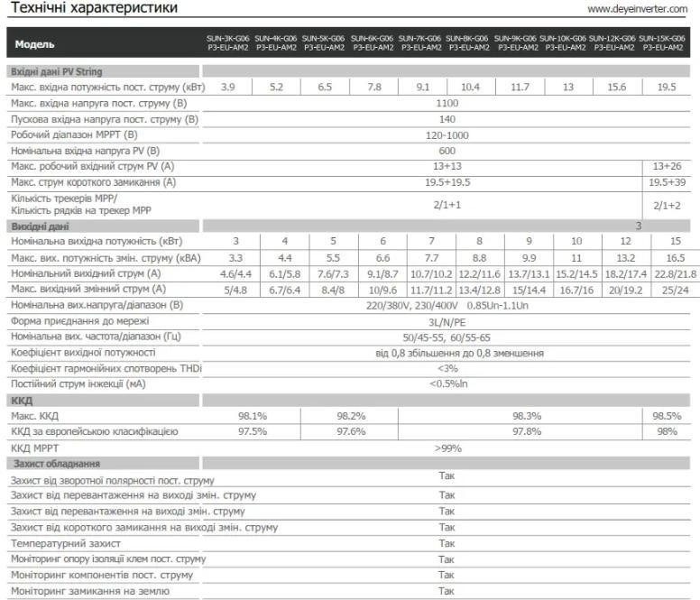Click the '>99%' MPPT efficiency value
The width and height of the screenshot is (700, 600).
click(447, 448)
